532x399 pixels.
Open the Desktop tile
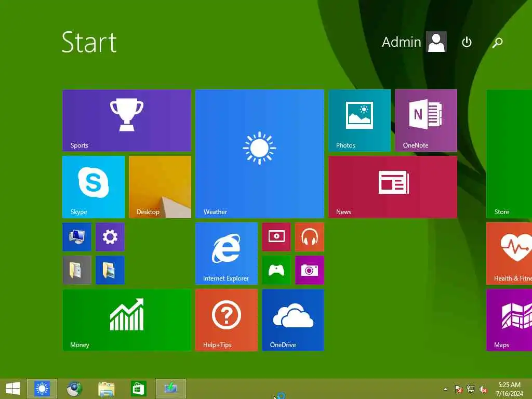click(x=160, y=187)
